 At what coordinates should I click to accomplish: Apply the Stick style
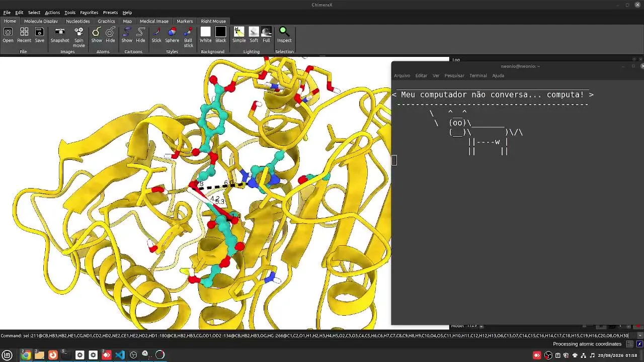[x=156, y=35]
